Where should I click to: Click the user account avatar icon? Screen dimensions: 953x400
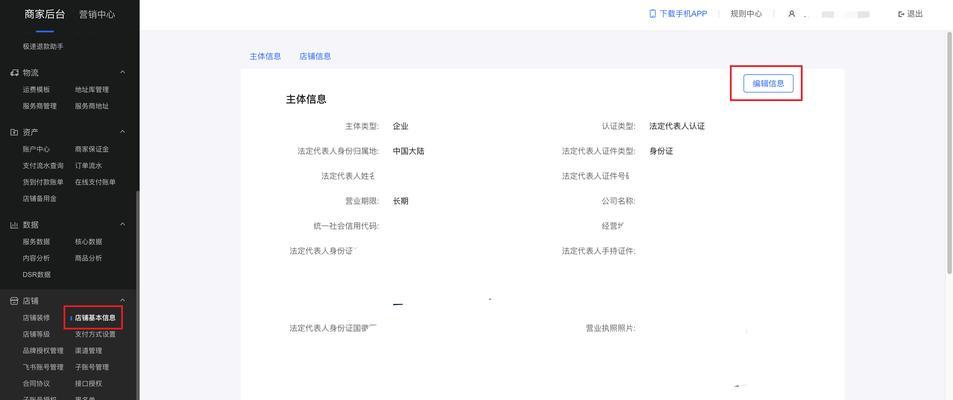point(791,13)
